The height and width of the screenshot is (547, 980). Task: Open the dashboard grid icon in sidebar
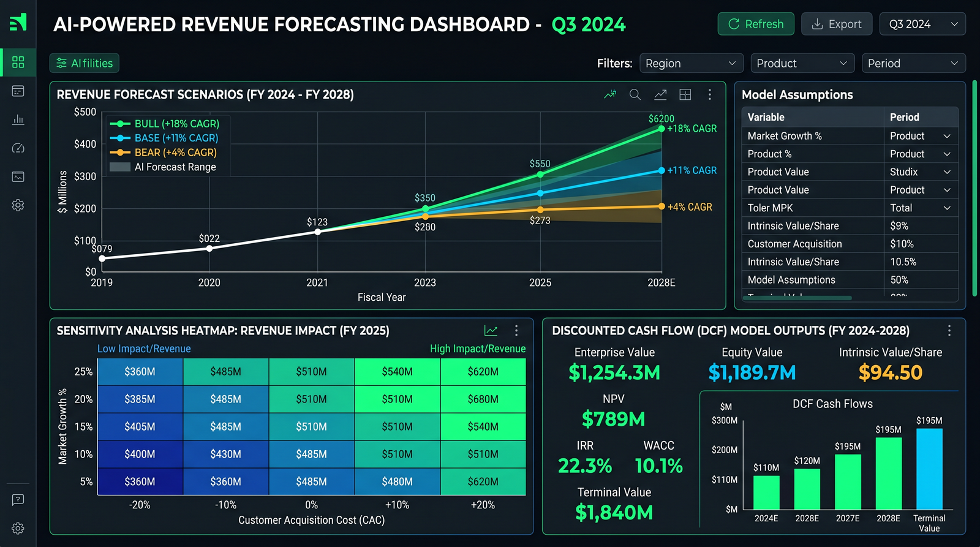pyautogui.click(x=18, y=62)
